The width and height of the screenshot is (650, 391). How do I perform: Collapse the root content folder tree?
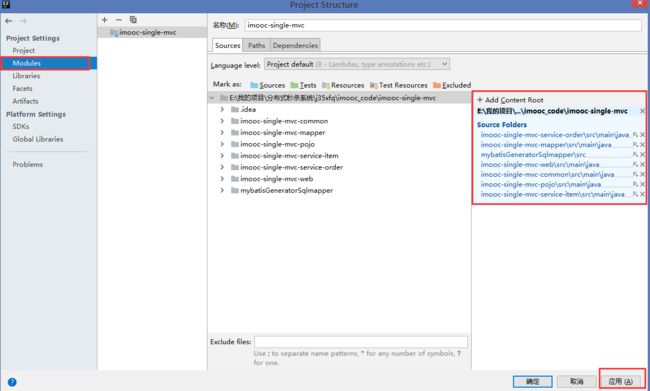212,98
